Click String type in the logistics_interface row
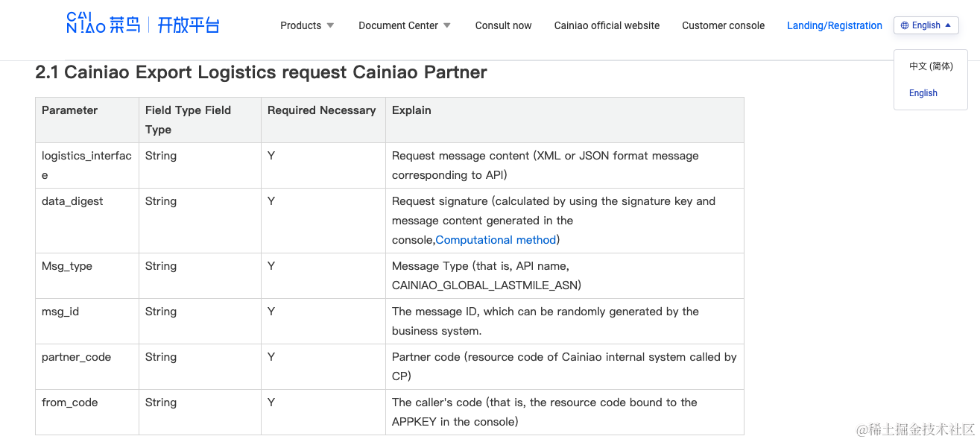 [161, 156]
